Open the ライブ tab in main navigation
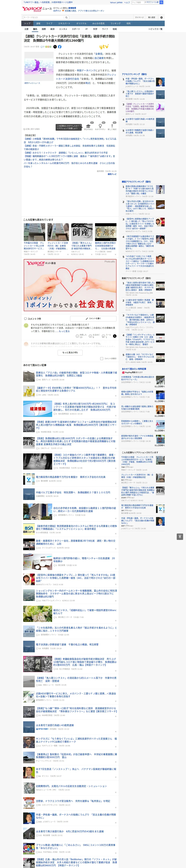 tap(49, 24)
